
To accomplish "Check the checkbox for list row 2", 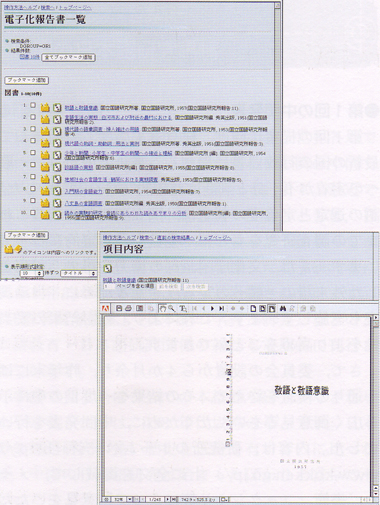I will [x=33, y=117].
